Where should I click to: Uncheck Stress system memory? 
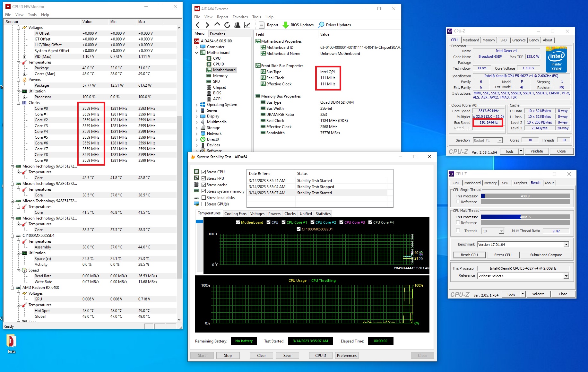[x=203, y=191]
